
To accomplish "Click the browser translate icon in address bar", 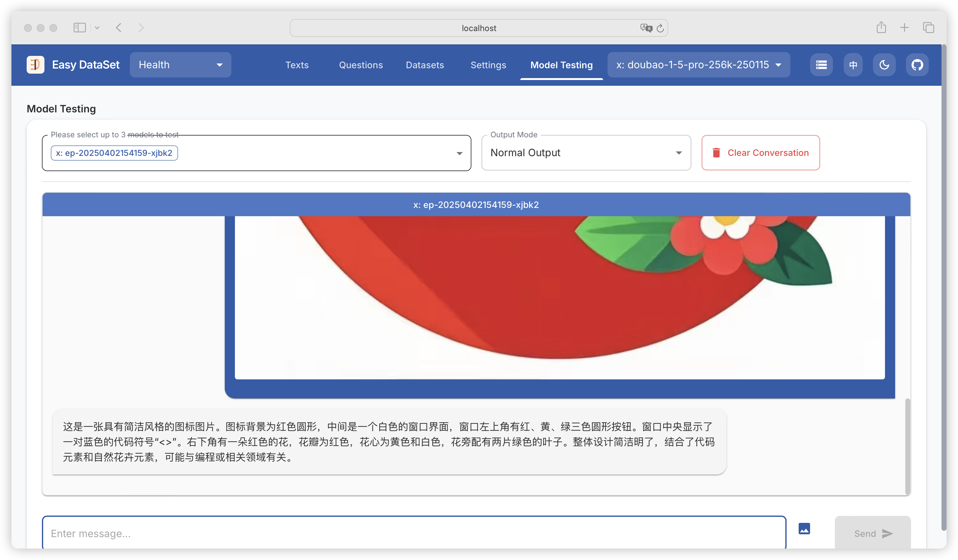I will point(646,28).
